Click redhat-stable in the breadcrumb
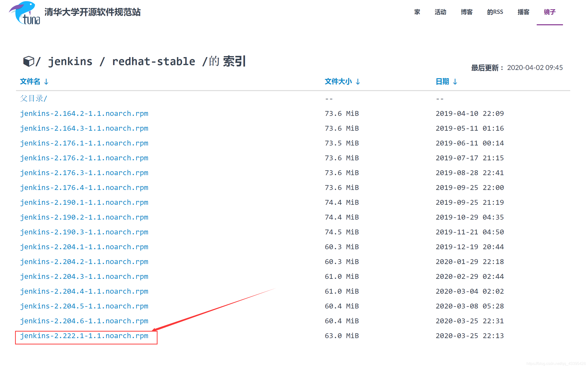The height and width of the screenshot is (368, 588). [x=153, y=61]
